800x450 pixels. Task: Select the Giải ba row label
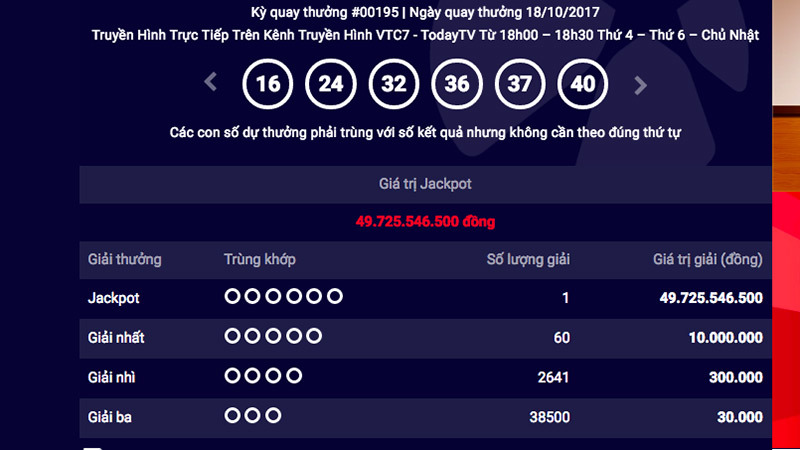pyautogui.click(x=112, y=416)
